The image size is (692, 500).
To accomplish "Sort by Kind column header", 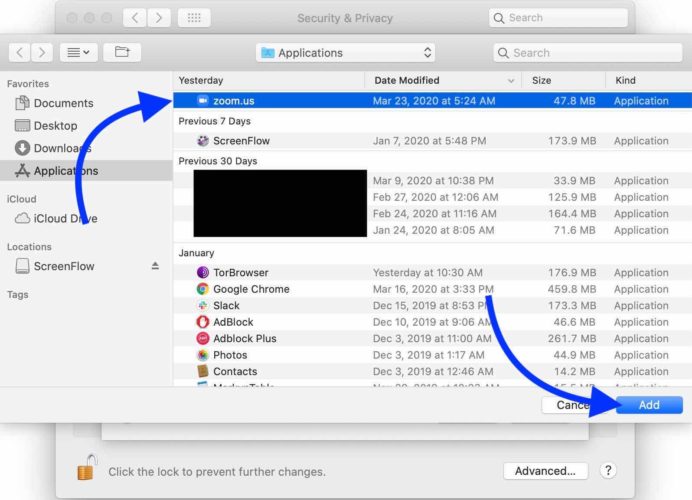I will click(649, 80).
